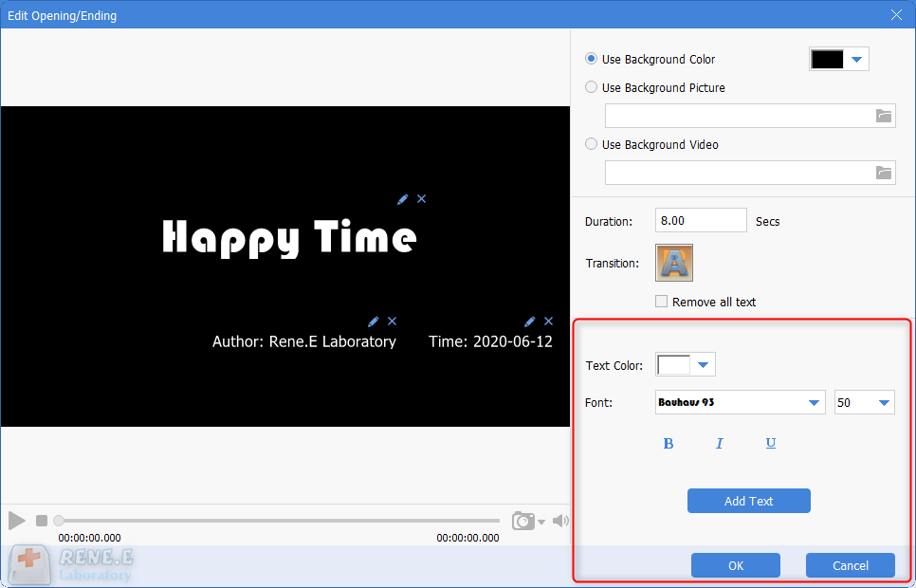916x588 pixels.
Task: Open the Text Color dropdown arrow
Action: 703,365
